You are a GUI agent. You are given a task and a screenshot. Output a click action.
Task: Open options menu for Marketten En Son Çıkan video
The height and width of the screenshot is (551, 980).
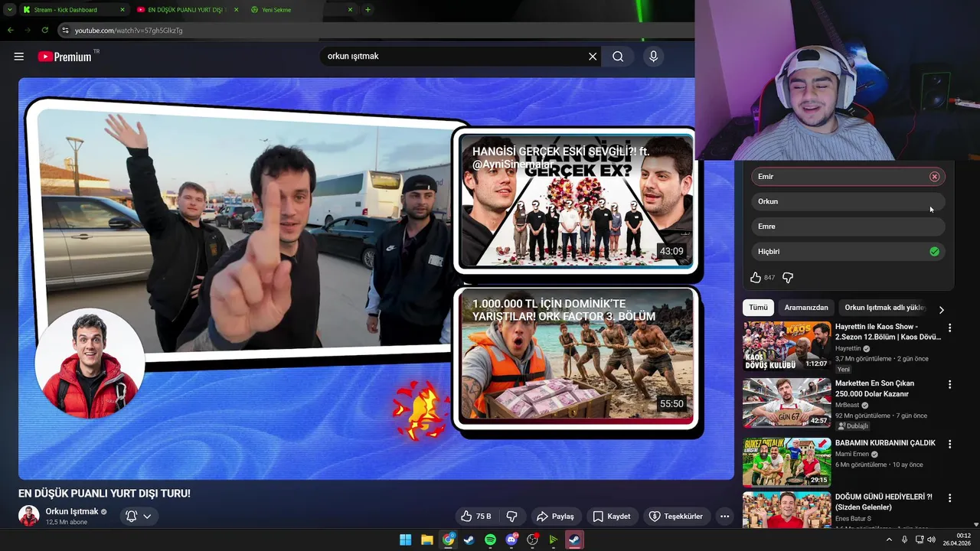[950, 384]
